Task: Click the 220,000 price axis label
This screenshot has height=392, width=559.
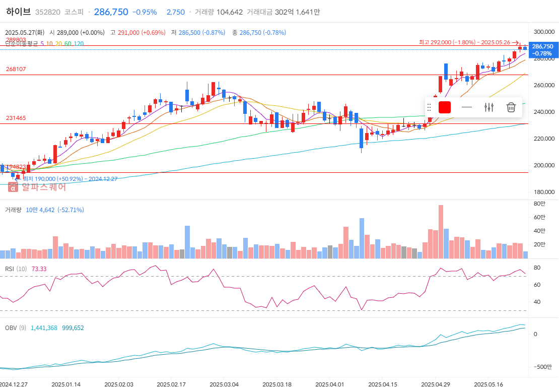Action: pos(544,139)
